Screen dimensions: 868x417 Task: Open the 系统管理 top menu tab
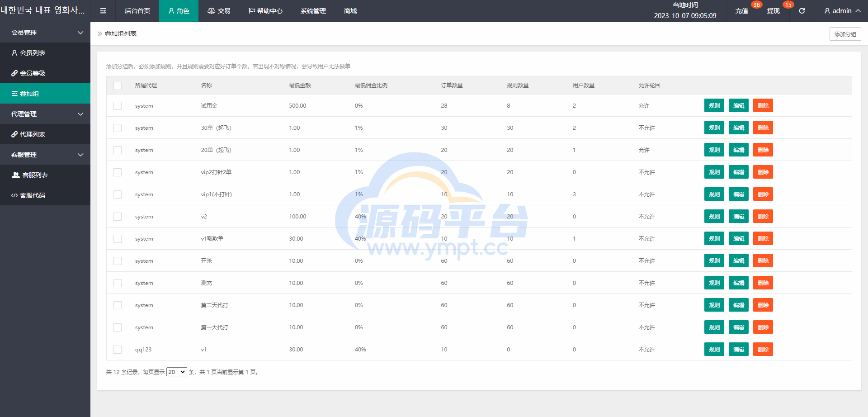tap(313, 11)
